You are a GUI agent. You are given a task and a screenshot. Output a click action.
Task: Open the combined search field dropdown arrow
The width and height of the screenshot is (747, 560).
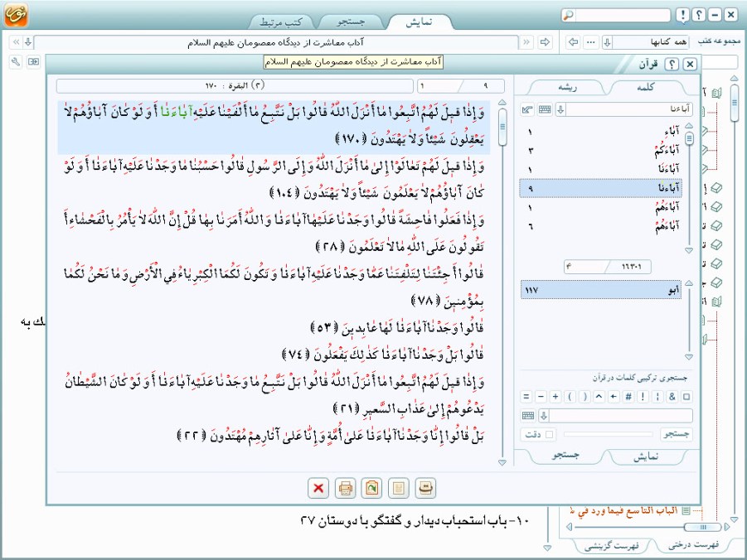(x=544, y=416)
